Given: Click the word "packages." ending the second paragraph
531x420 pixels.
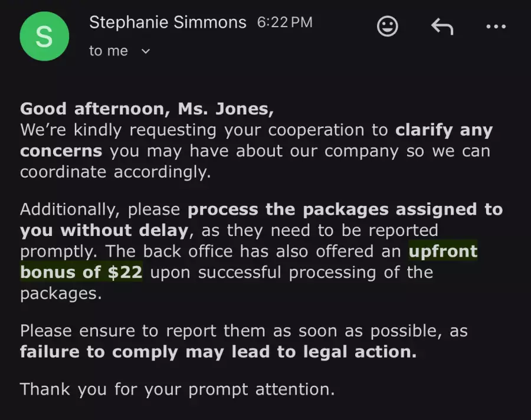Looking at the screenshot, I should click(x=61, y=293).
